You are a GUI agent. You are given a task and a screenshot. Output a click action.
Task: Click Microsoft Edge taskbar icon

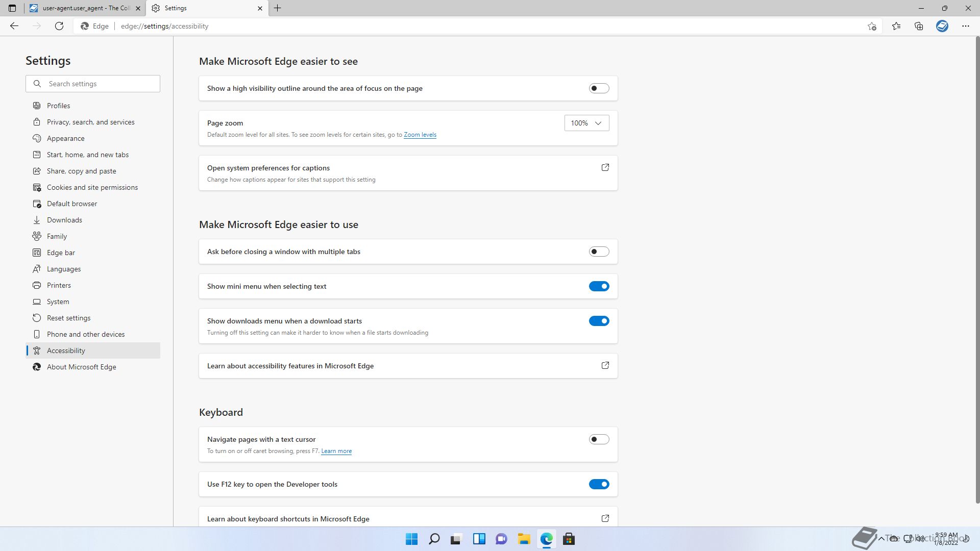click(546, 539)
